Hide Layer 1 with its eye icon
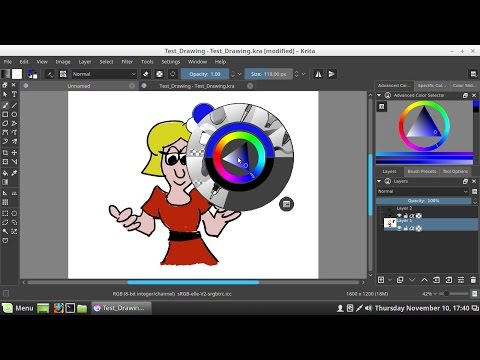 (399, 228)
